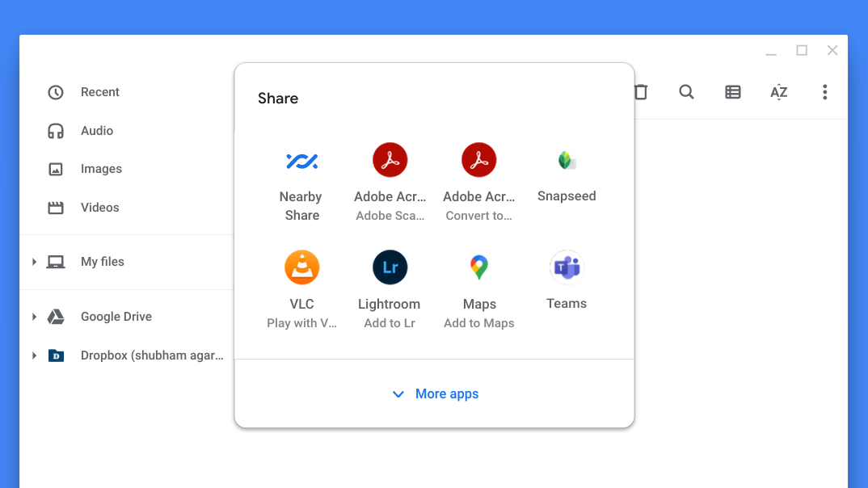This screenshot has width=868, height=488.
Task: Expand the Dropbox sidebar entry
Action: tap(33, 355)
